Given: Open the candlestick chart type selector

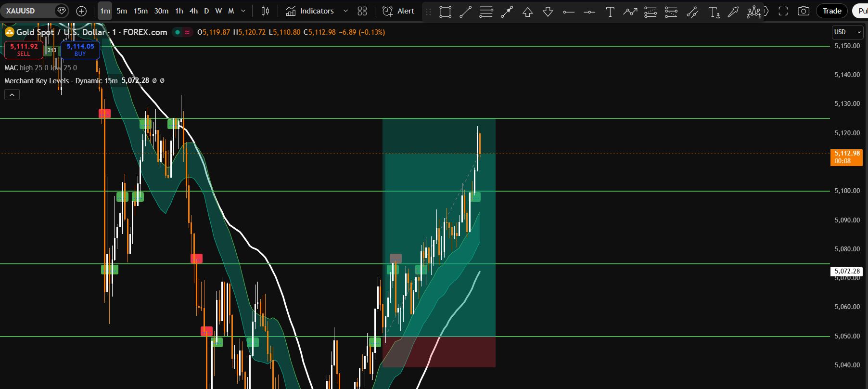Looking at the screenshot, I should tap(265, 11).
